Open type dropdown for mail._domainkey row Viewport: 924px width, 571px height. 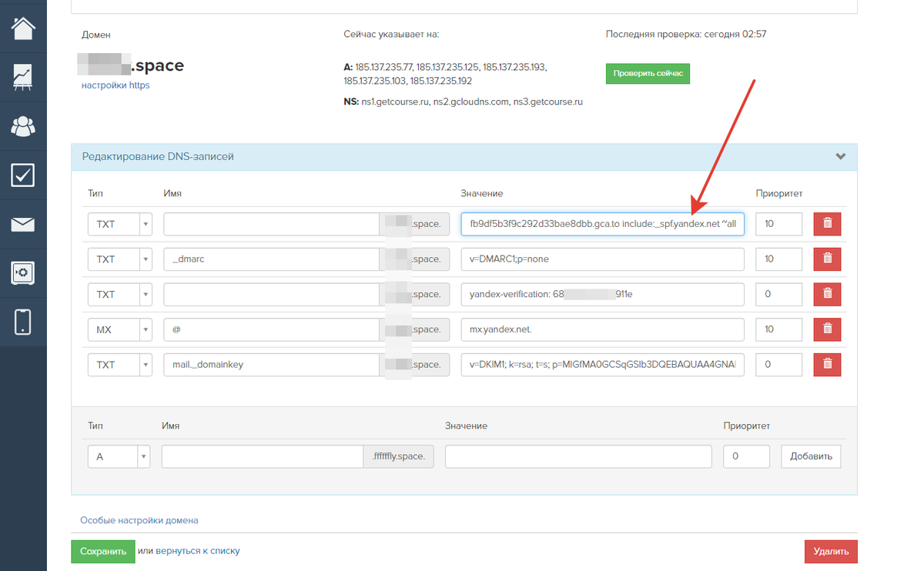coord(119,365)
